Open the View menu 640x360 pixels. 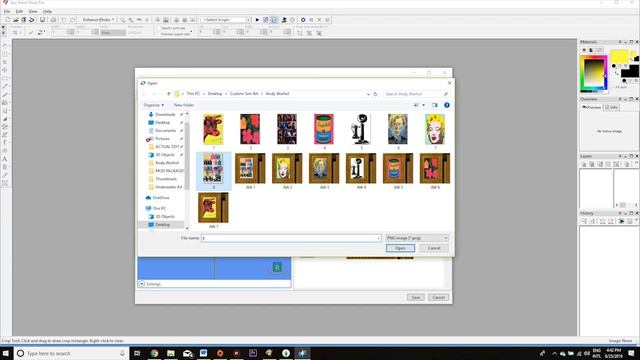(33, 11)
